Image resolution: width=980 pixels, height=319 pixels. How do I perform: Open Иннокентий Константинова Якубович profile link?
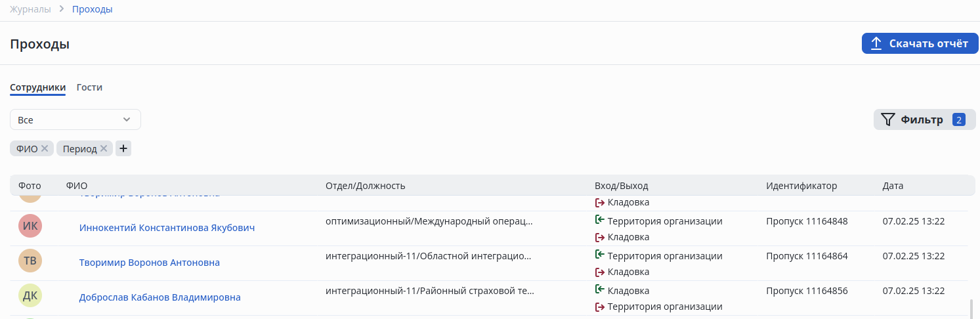coord(167,228)
